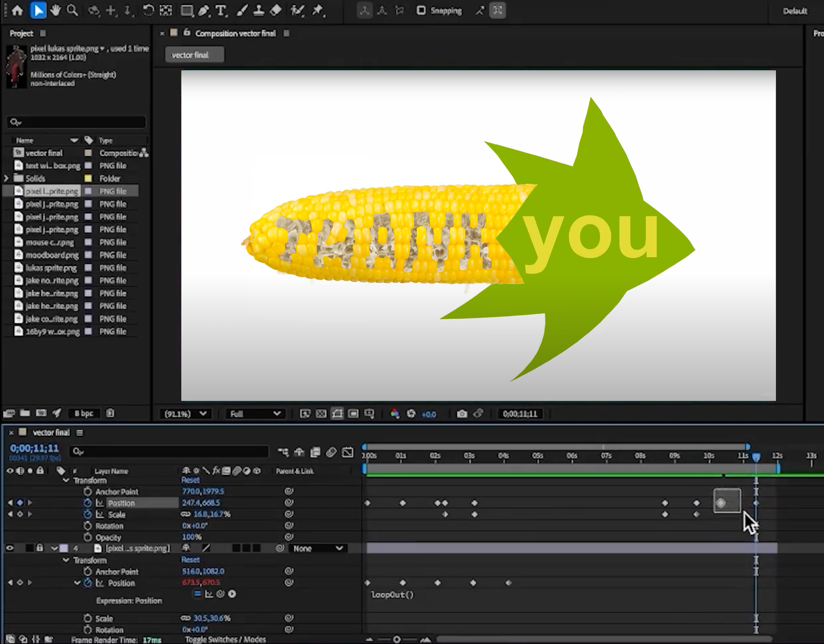Select the Rectangle shape tool
The width and height of the screenshot is (824, 644).
pyautogui.click(x=186, y=10)
